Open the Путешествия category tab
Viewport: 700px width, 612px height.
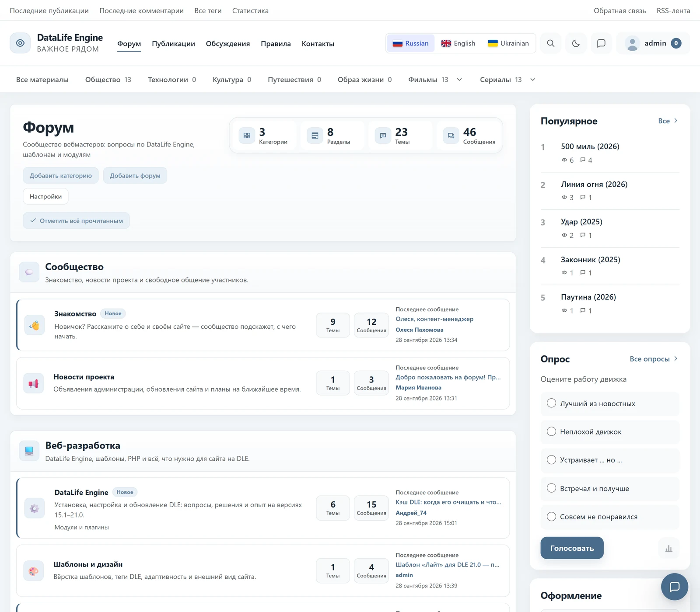point(294,80)
